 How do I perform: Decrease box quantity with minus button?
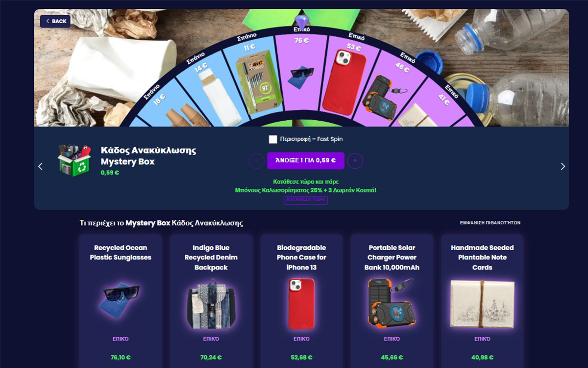[x=256, y=160]
